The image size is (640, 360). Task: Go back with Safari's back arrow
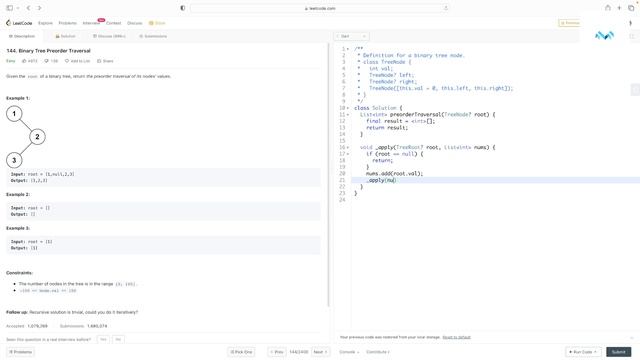(x=29, y=8)
